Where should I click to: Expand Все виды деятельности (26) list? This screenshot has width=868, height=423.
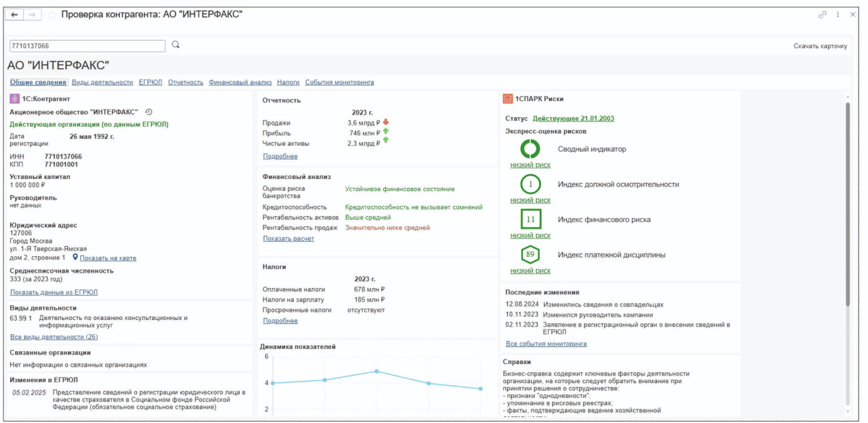click(x=54, y=337)
